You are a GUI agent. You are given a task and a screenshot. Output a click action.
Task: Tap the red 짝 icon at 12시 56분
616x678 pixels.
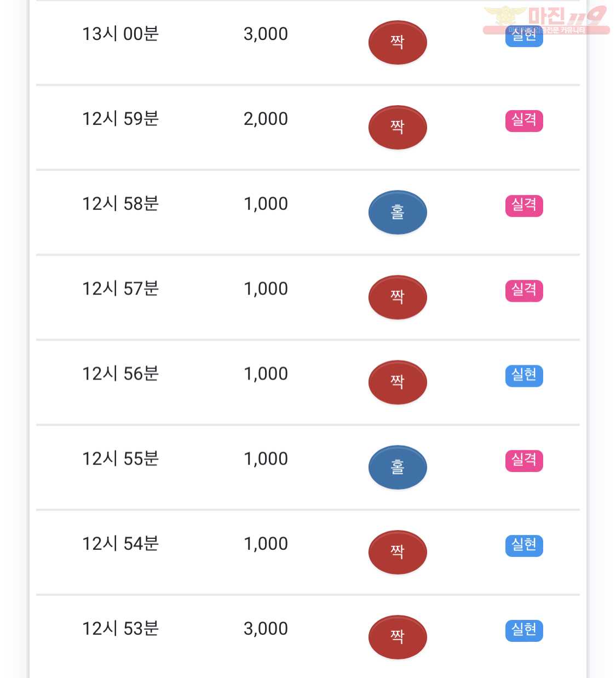click(x=398, y=382)
